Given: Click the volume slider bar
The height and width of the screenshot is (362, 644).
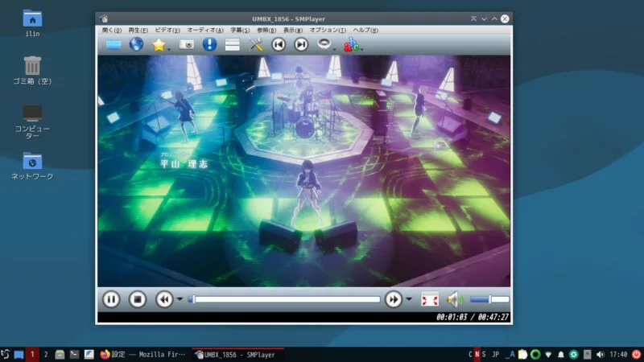Looking at the screenshot, I should coord(489,299).
